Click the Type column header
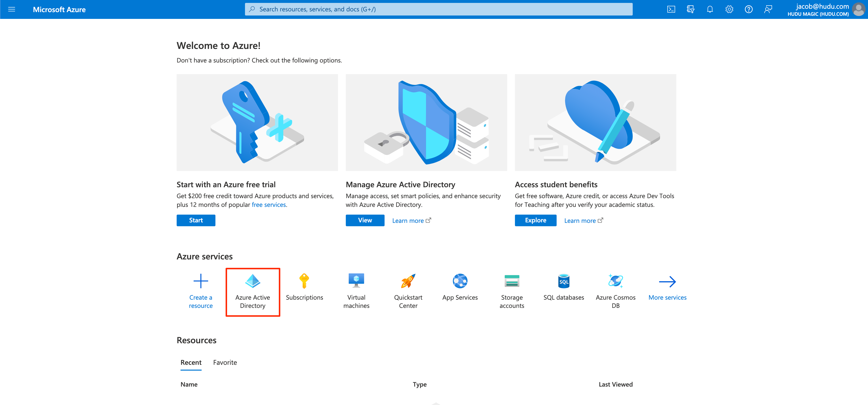Viewport: 868px width, 405px height. [419, 384]
